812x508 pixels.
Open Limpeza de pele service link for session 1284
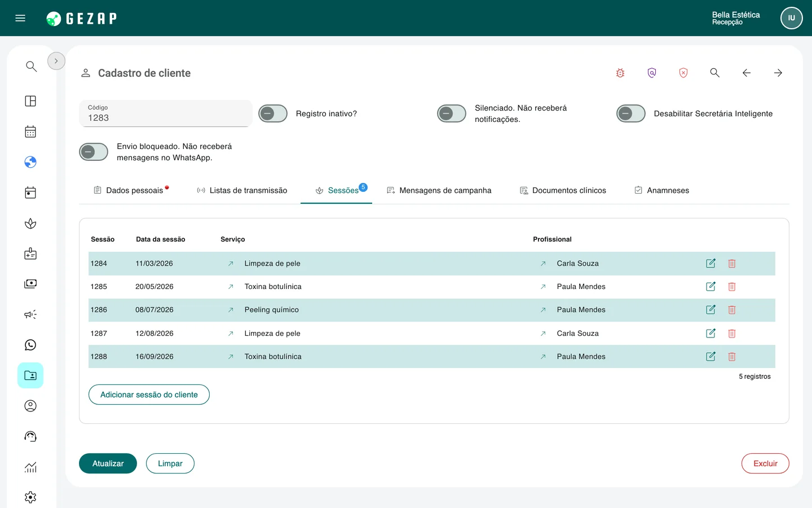pos(231,264)
